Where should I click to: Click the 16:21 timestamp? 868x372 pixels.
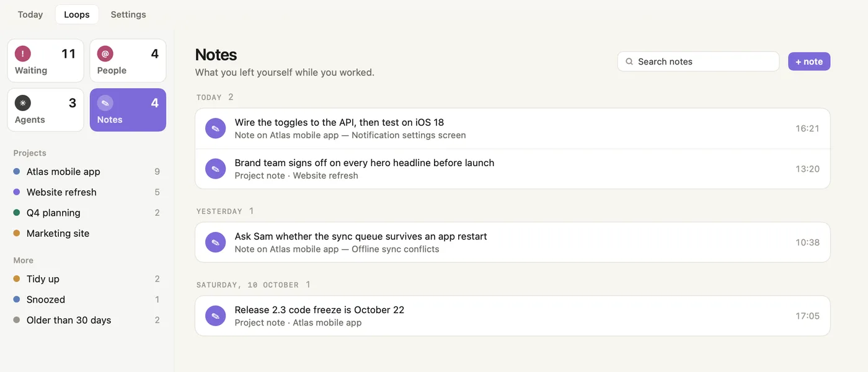(x=807, y=128)
